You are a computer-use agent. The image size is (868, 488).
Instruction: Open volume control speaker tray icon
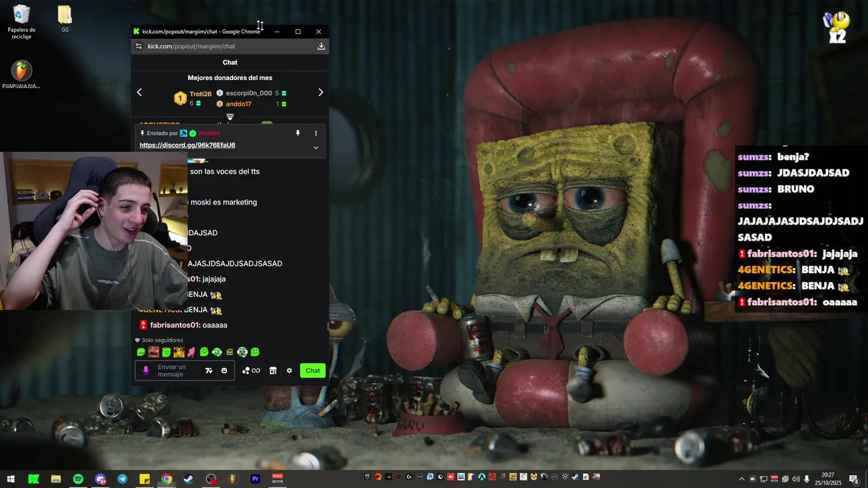click(x=795, y=479)
